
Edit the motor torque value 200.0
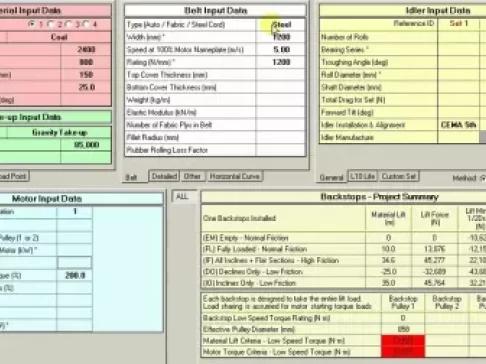click(75, 275)
